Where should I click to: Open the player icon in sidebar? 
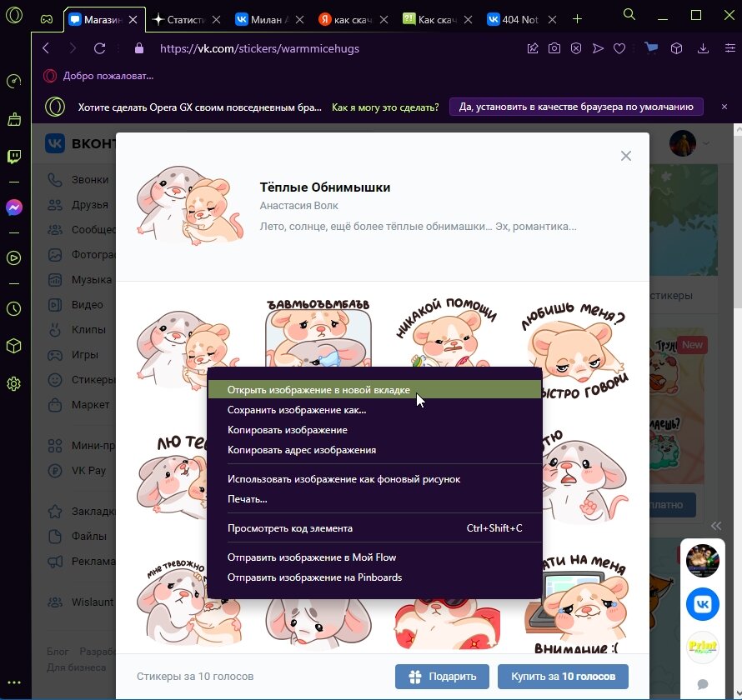[x=14, y=257]
